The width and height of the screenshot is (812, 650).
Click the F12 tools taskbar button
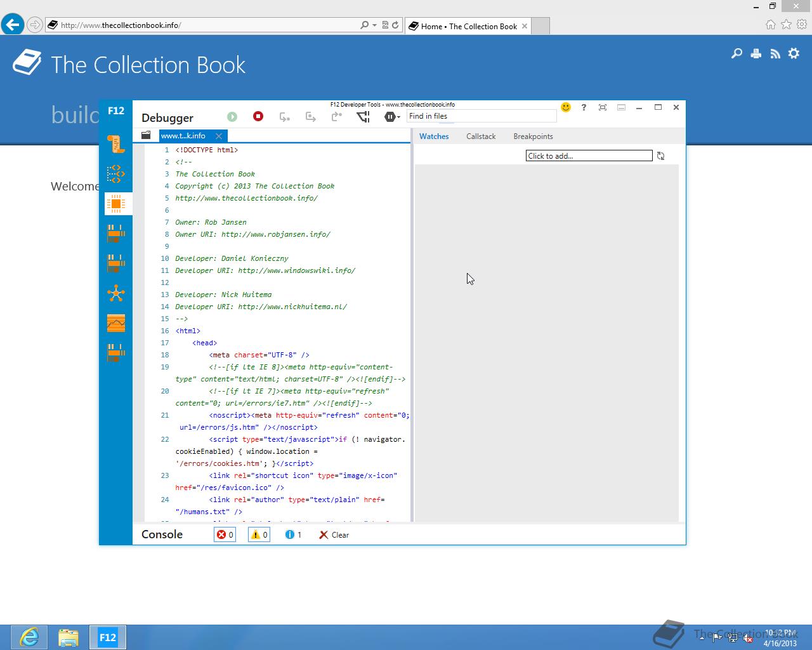click(x=108, y=637)
